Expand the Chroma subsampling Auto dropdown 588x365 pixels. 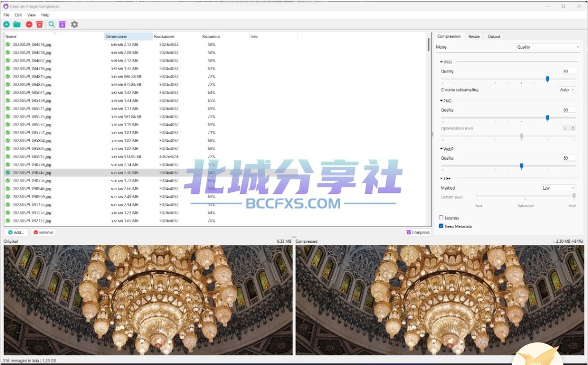567,90
